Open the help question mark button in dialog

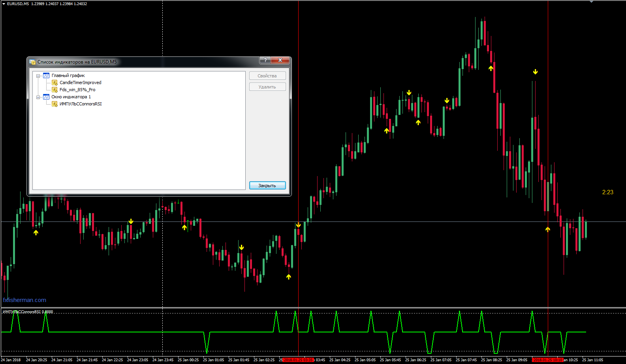click(x=265, y=60)
